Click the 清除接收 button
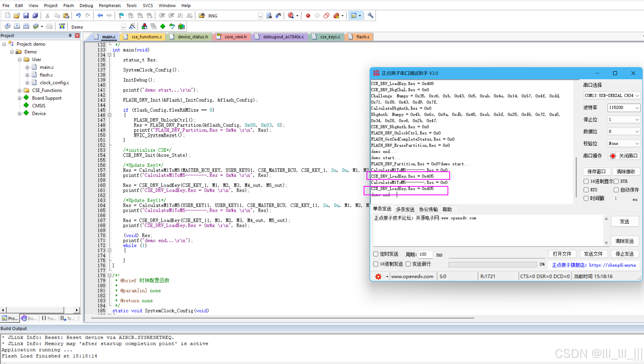The width and height of the screenshot is (644, 364). tap(625, 172)
